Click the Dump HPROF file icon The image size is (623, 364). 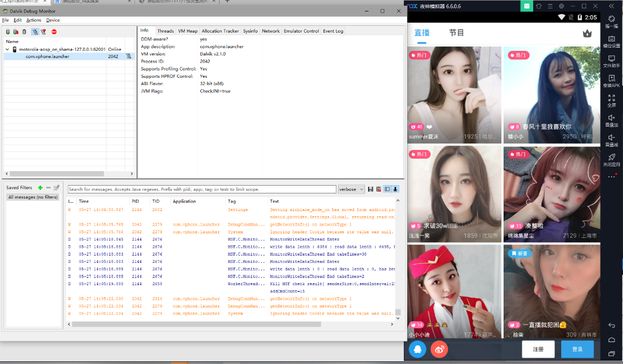(16, 32)
